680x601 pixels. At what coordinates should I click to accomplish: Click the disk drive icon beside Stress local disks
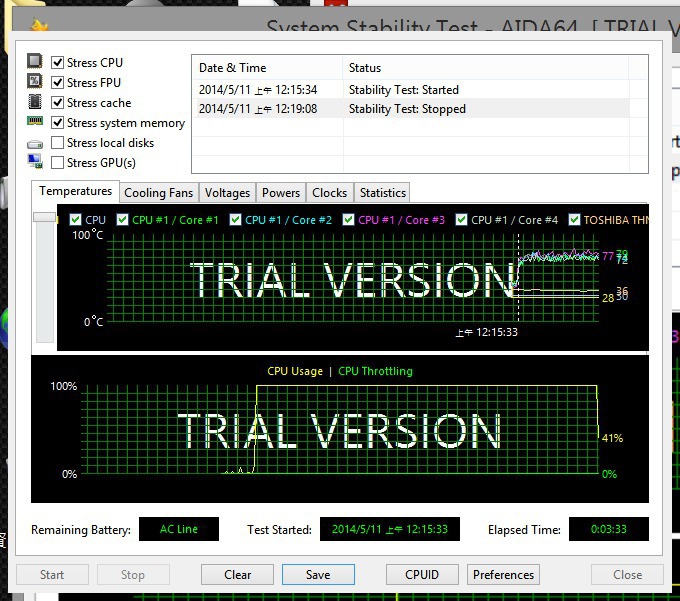pos(35,144)
